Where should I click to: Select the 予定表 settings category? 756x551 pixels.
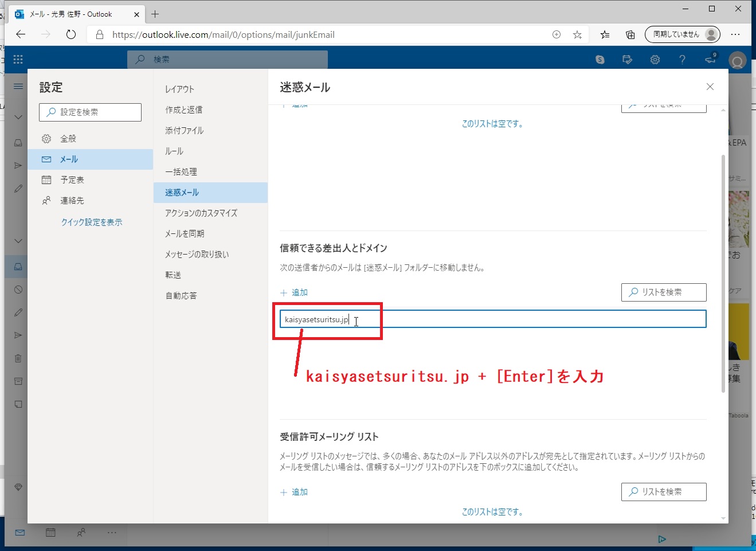73,179
